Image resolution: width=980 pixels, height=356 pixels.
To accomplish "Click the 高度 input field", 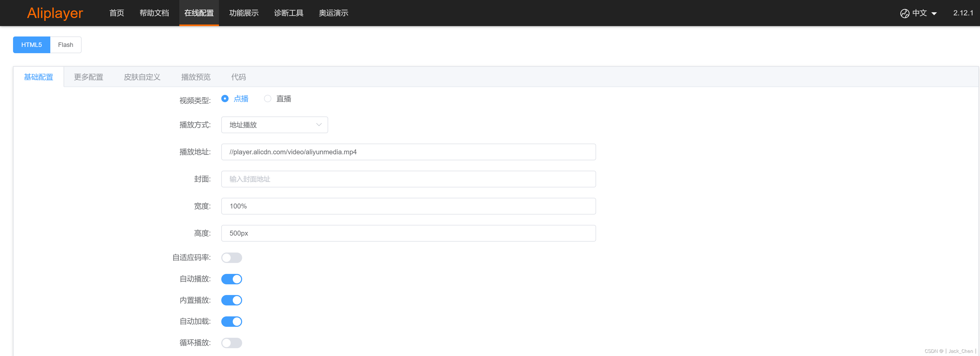I will [x=409, y=233].
